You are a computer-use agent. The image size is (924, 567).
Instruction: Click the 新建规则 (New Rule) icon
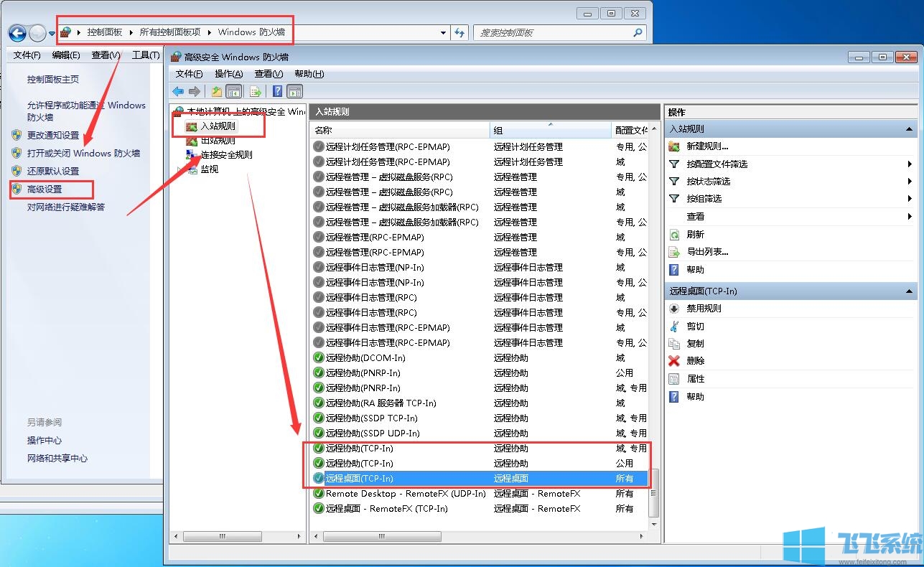(674, 146)
